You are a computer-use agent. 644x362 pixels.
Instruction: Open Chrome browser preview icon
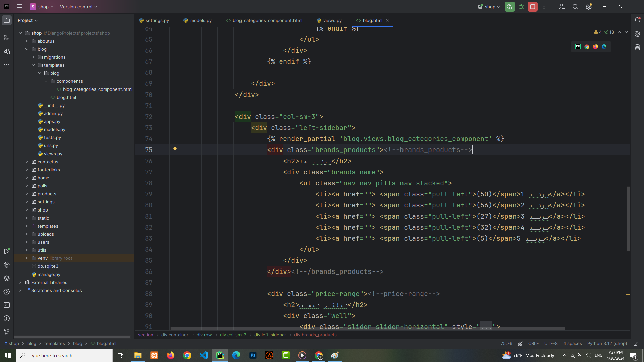(x=587, y=47)
